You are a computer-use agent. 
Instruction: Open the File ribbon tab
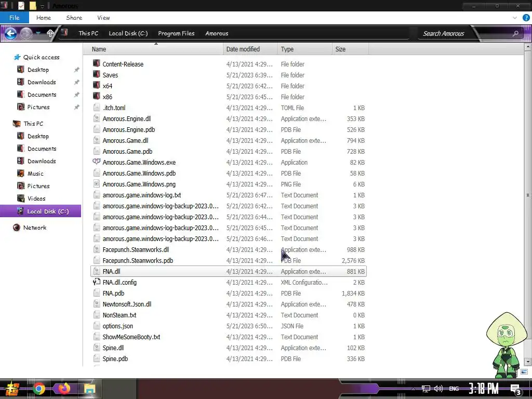[14, 18]
